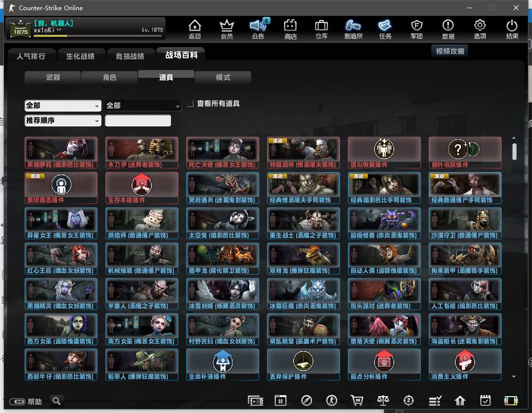Open the 制造所 workshop icon
Image resolution: width=532 pixels, height=413 pixels.
(353, 29)
